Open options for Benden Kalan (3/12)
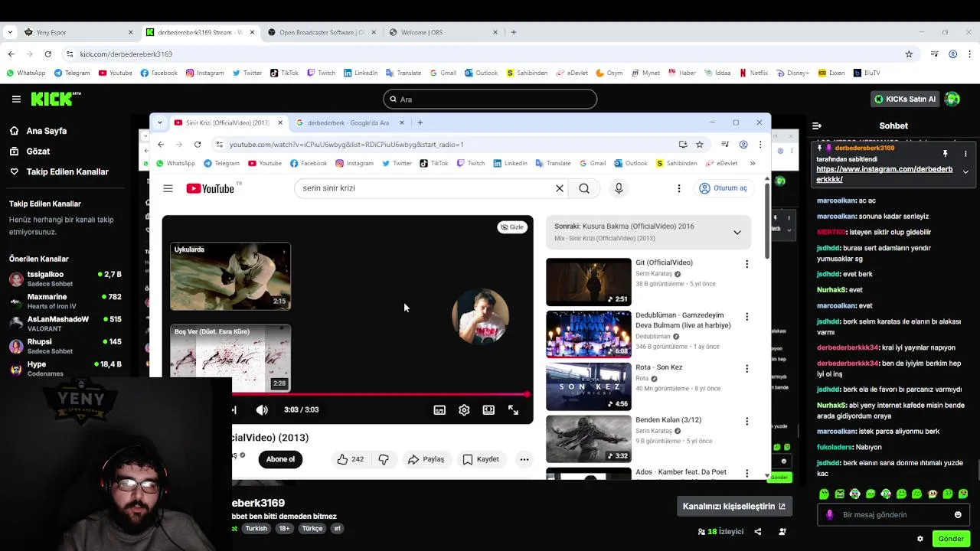The width and height of the screenshot is (980, 551). pyautogui.click(x=746, y=421)
